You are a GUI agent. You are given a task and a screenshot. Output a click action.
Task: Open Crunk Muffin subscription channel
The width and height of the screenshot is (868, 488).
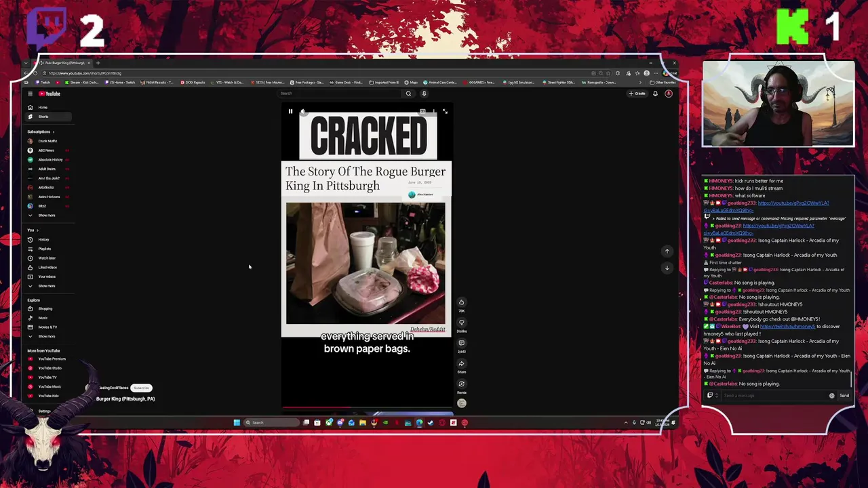47,141
